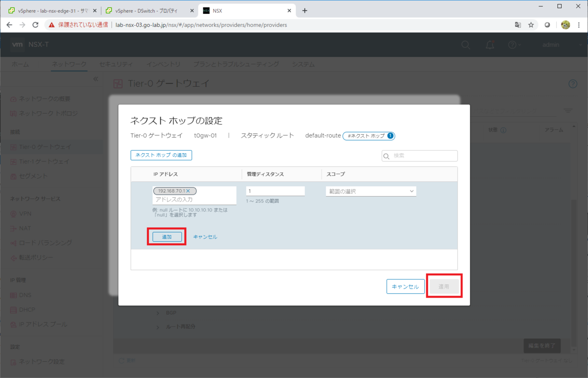Viewport: 588px width, 378px height.
Task: Click the #ネクスト ホップ badge
Action: click(369, 136)
